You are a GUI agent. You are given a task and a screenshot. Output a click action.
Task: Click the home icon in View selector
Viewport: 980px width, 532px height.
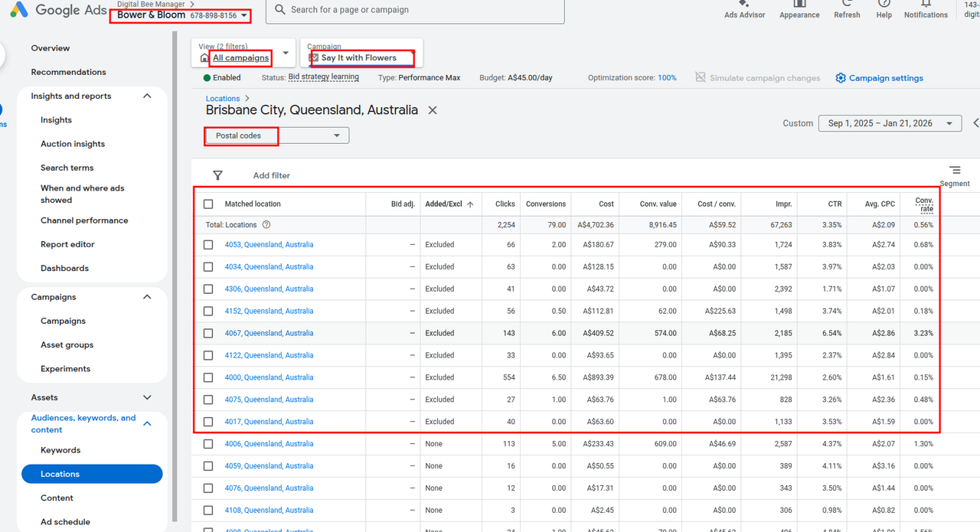click(x=204, y=57)
